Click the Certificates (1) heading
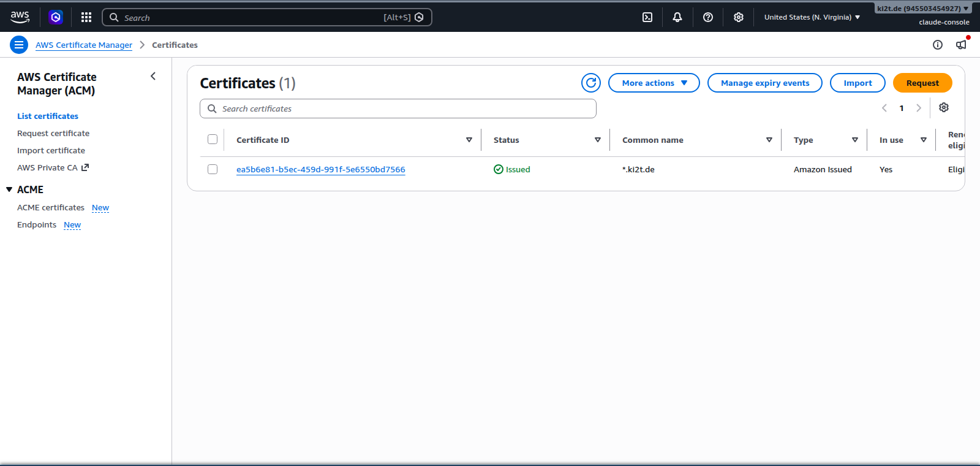The width and height of the screenshot is (980, 466). coord(248,83)
